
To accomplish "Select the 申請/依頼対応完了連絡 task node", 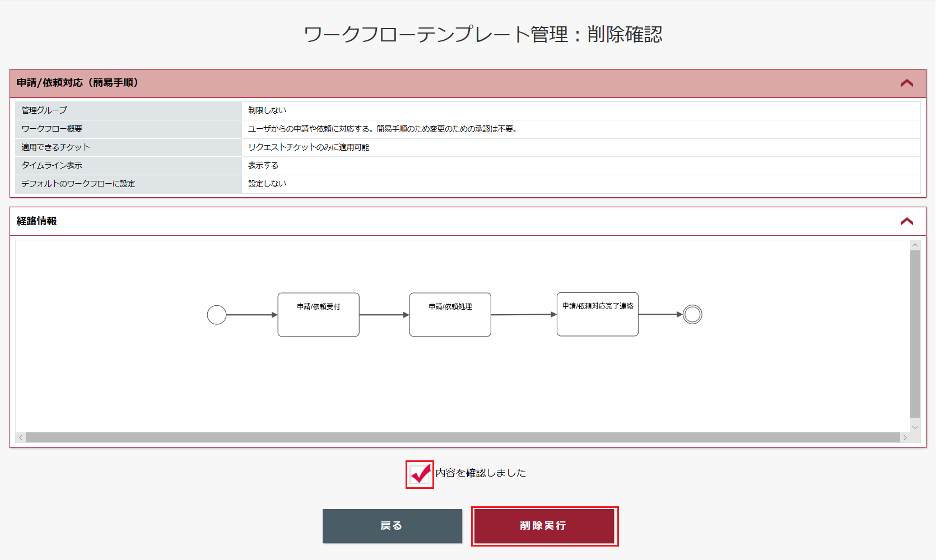I will [x=598, y=314].
